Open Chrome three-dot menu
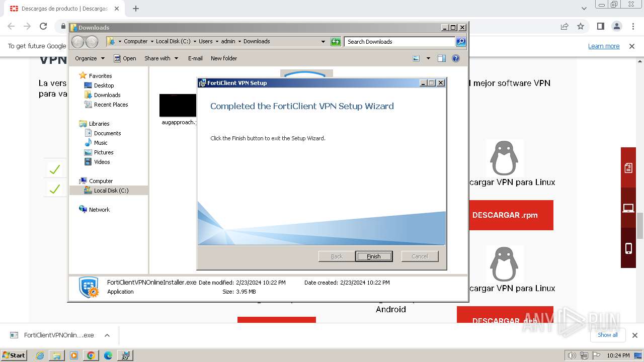This screenshot has height=362, width=644. [632, 26]
